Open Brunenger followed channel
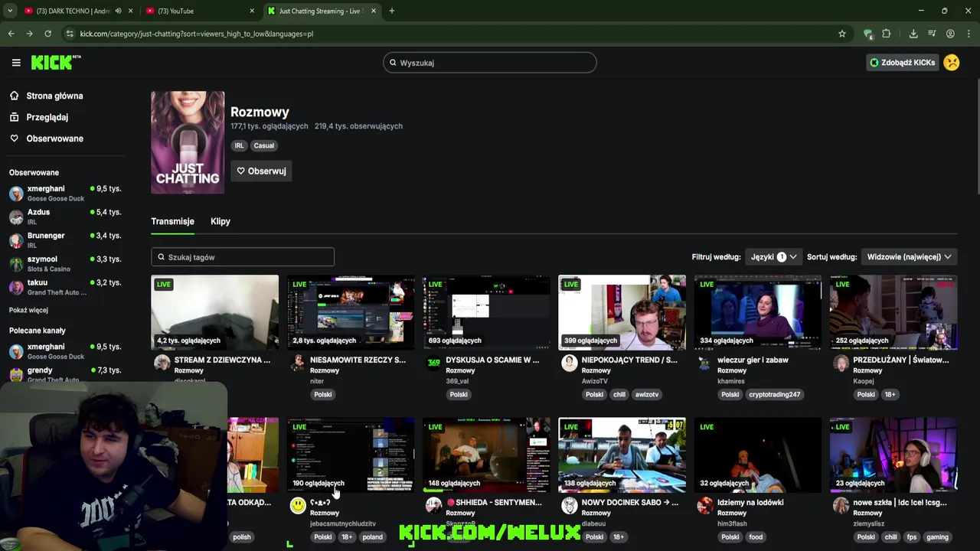The height and width of the screenshot is (551, 980). pos(65,240)
